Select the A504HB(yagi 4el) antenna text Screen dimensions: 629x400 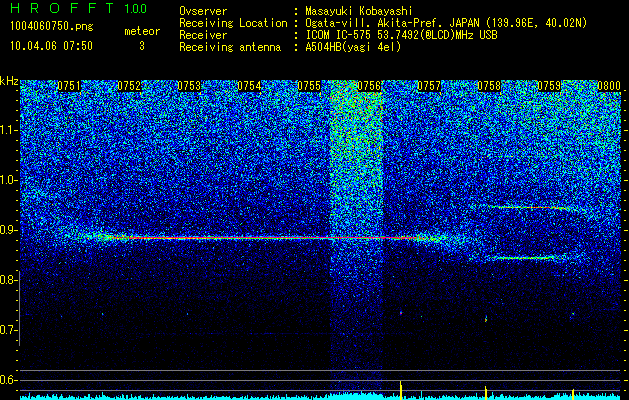353,47
